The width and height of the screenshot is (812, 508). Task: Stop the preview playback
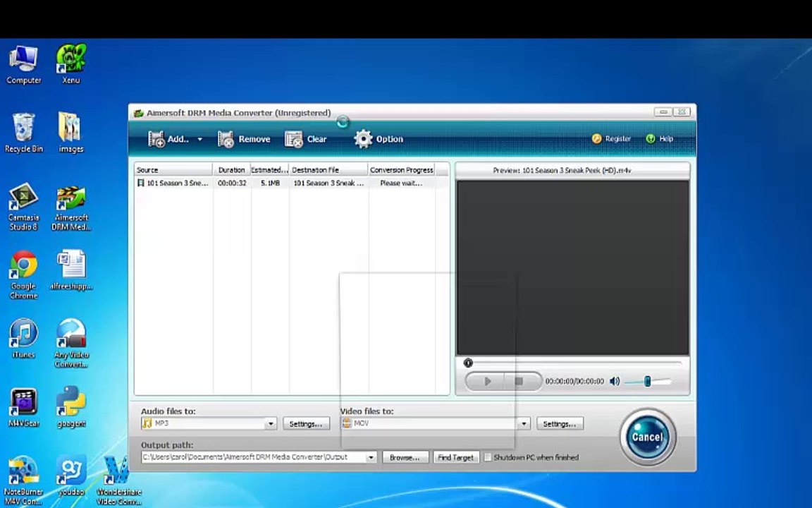(519, 382)
